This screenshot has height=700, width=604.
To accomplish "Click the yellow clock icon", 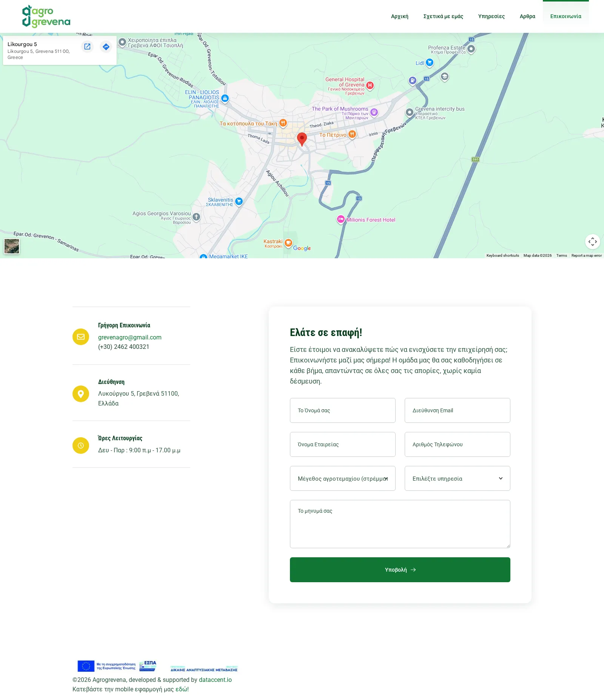I will coord(81,446).
